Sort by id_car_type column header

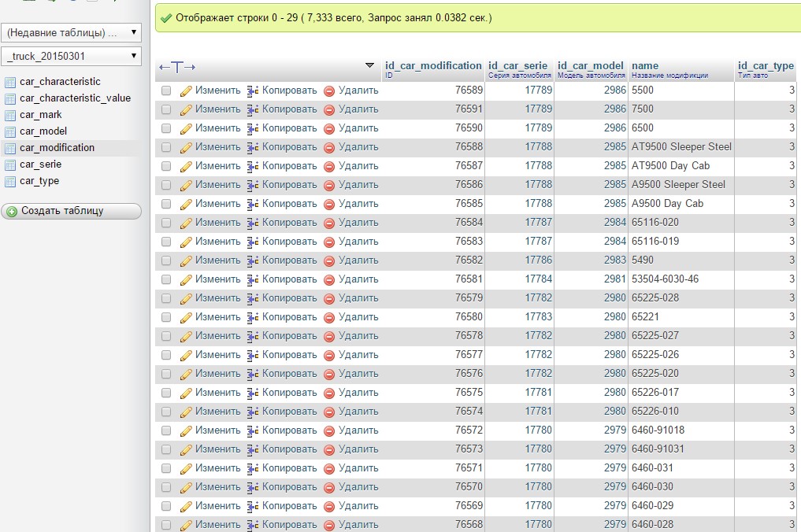point(766,66)
